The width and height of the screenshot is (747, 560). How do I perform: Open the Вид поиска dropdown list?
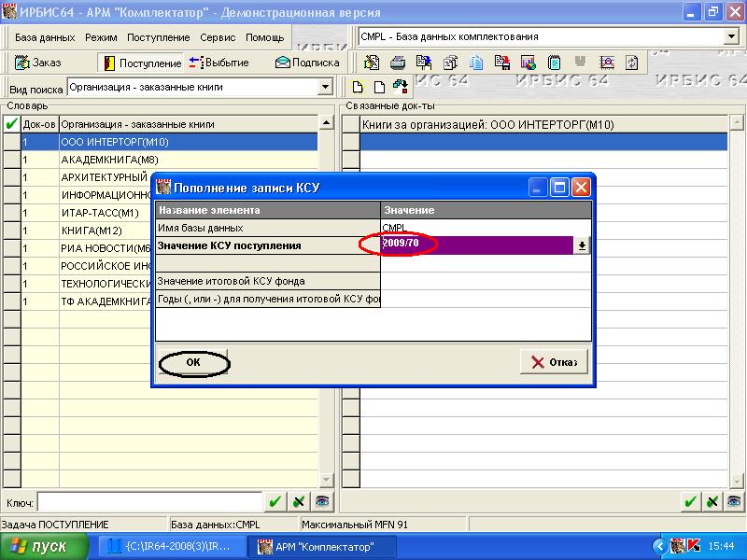[325, 88]
